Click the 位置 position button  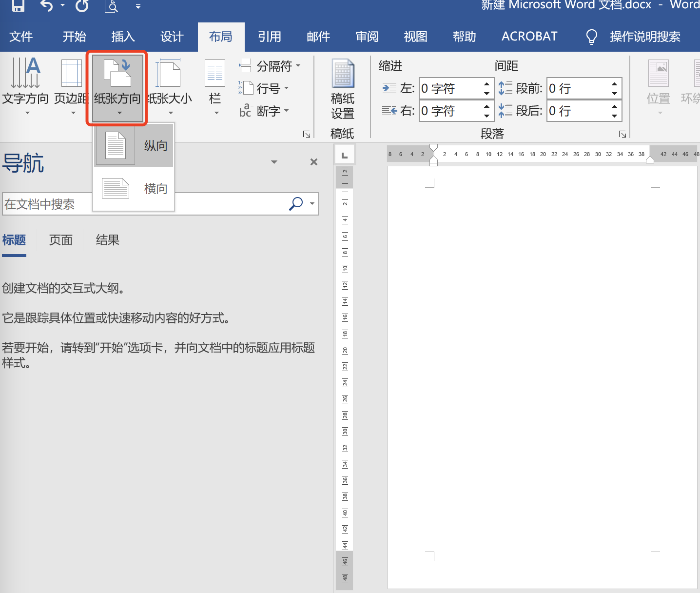[x=659, y=87]
